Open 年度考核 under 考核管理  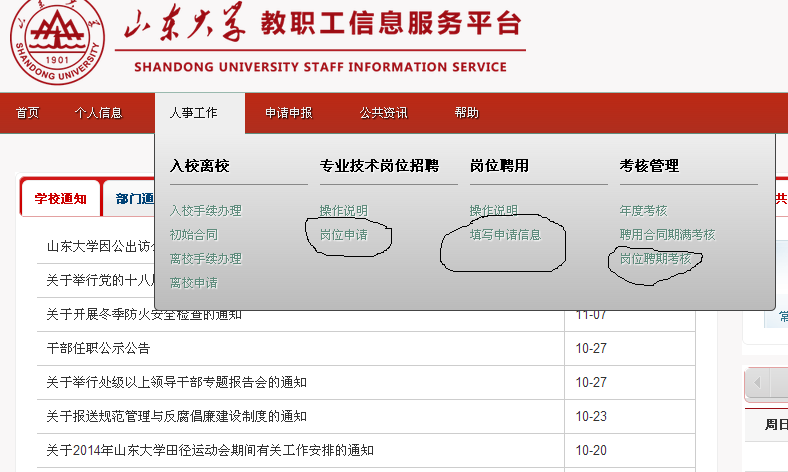tap(643, 211)
